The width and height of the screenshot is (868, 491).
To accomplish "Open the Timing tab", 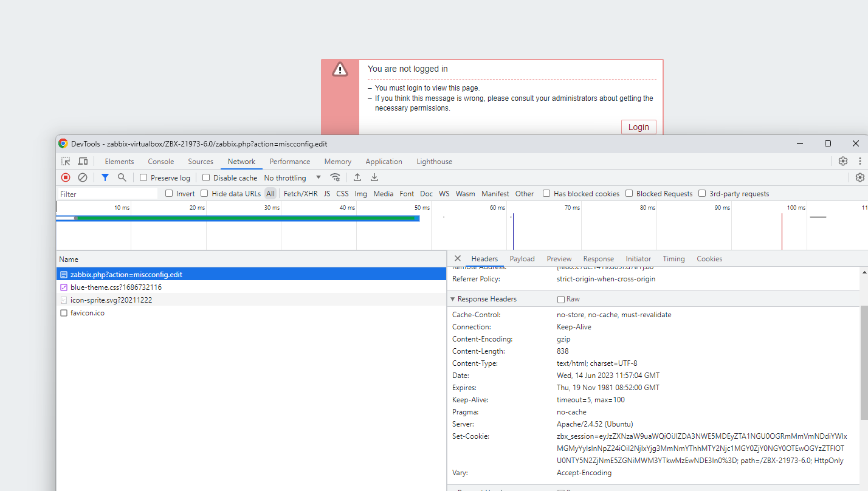I will (x=673, y=258).
